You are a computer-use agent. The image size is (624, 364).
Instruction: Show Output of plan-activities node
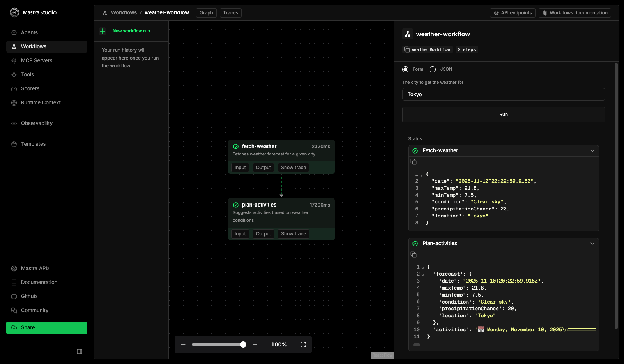pyautogui.click(x=263, y=234)
